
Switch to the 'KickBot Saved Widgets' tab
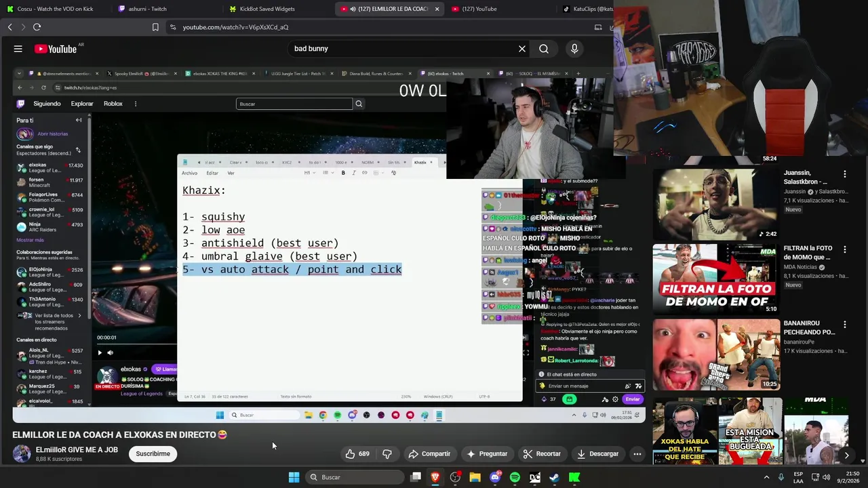pos(267,9)
